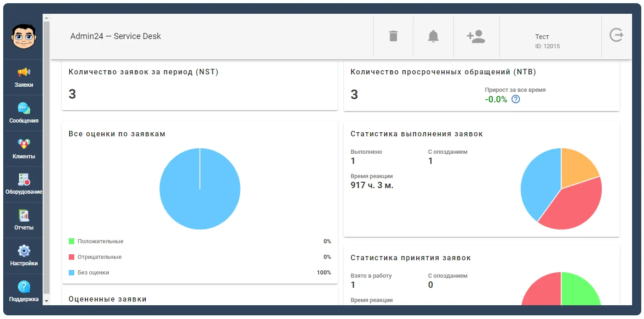Click the Без оценки legend label
Viewport: 644px width, 319px height.
point(94,273)
